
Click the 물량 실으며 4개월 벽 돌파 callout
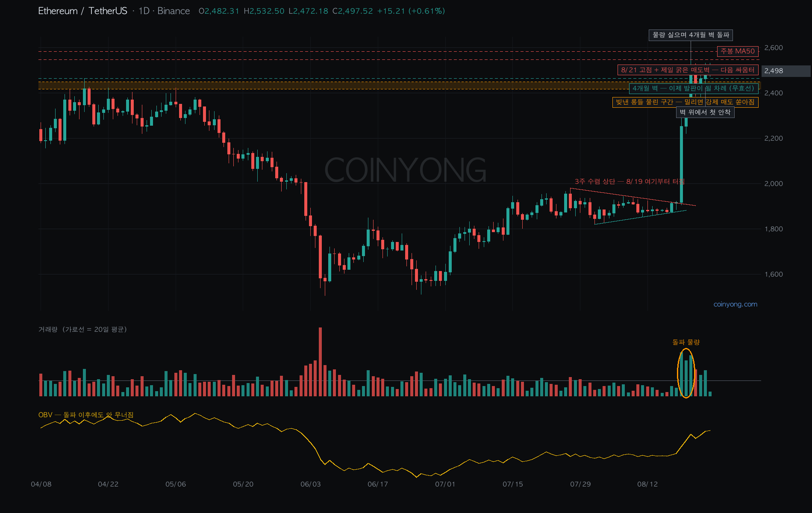pyautogui.click(x=691, y=35)
